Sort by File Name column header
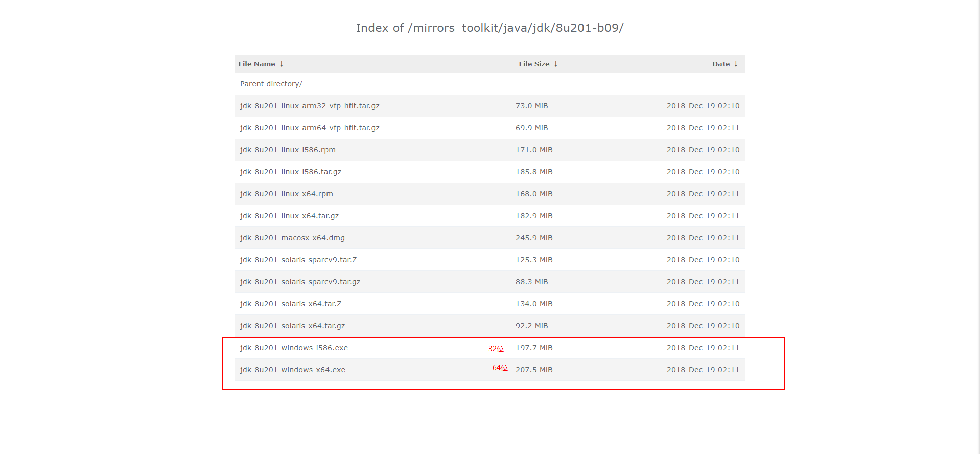The image size is (980, 454). pyautogui.click(x=257, y=64)
